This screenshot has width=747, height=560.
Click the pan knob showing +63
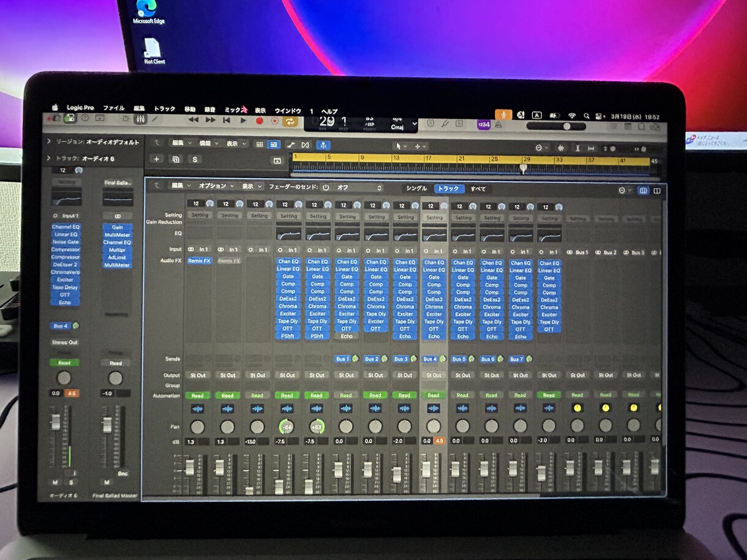click(x=317, y=427)
